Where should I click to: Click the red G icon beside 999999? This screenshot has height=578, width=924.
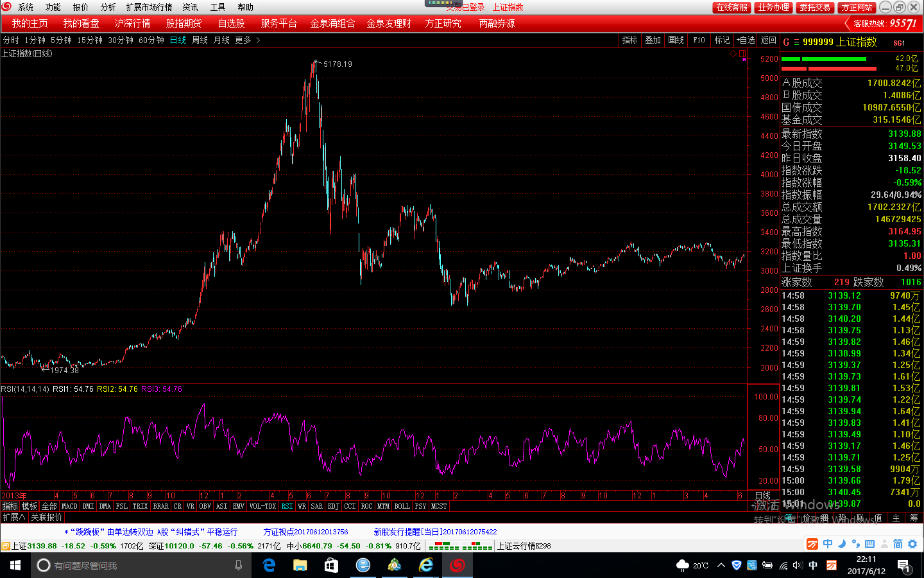[787, 42]
